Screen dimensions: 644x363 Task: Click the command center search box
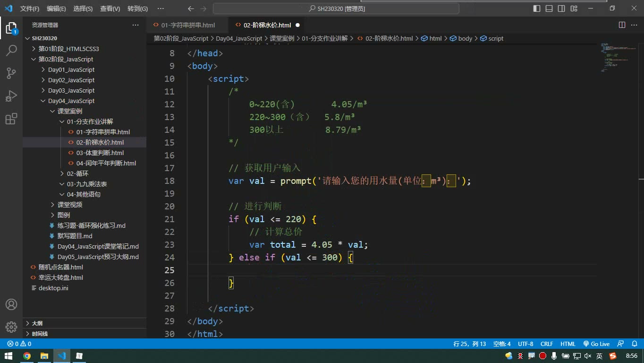(336, 9)
